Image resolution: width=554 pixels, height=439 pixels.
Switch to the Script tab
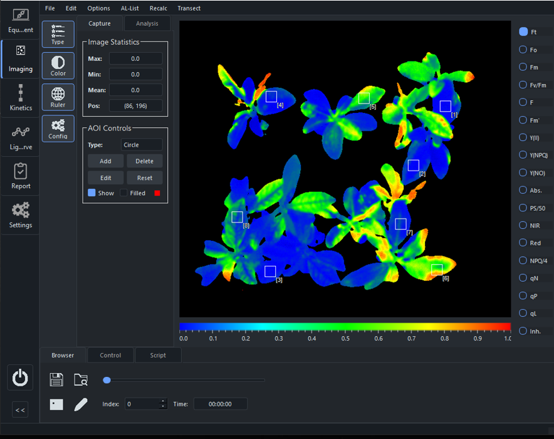[x=158, y=355]
